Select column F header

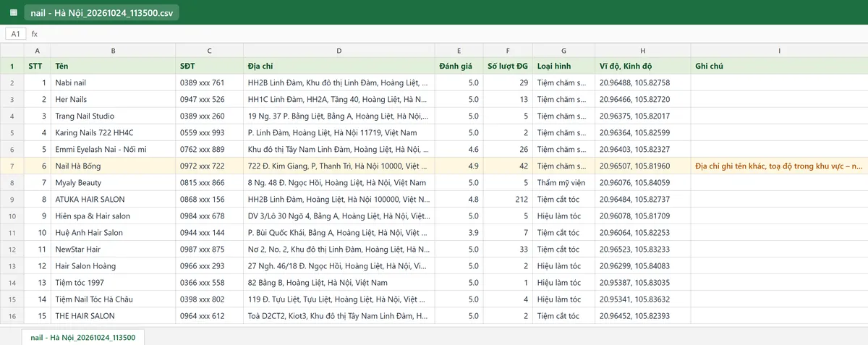click(508, 51)
